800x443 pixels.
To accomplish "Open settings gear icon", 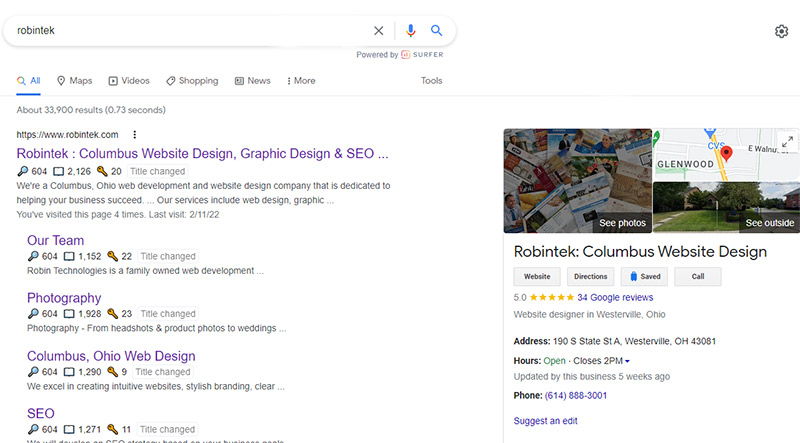I will click(781, 32).
